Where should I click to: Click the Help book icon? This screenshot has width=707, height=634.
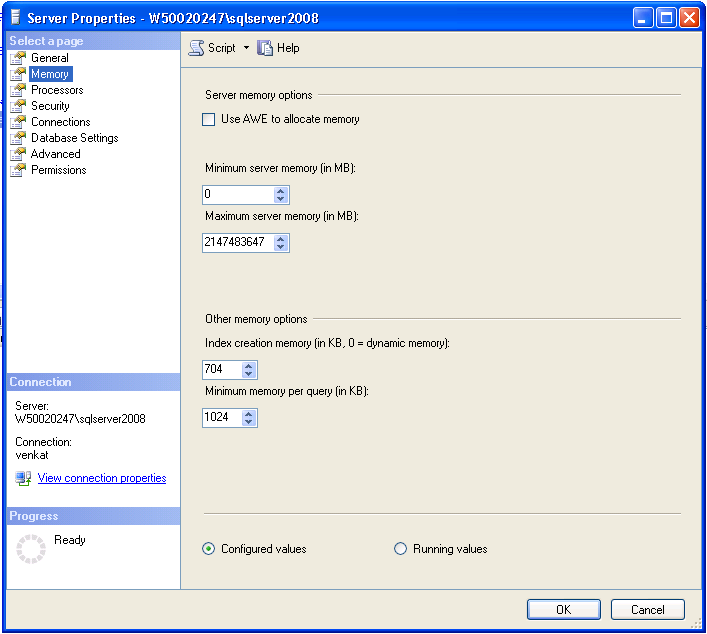point(265,48)
